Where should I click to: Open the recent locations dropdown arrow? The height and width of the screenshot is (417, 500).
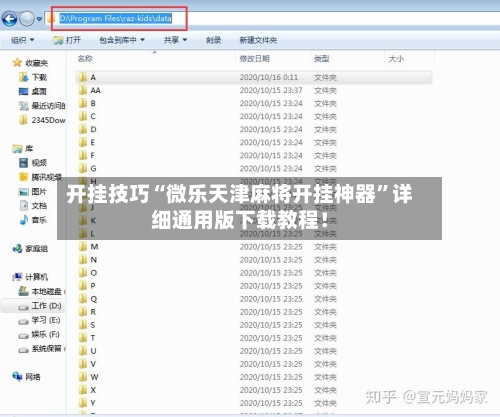39,19
